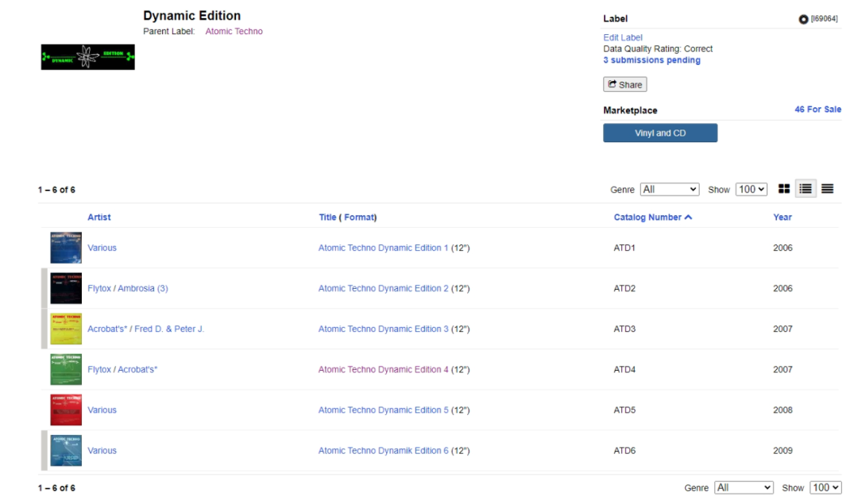Click the Dynamic Edition page heading
The image size is (858, 504).
(191, 15)
